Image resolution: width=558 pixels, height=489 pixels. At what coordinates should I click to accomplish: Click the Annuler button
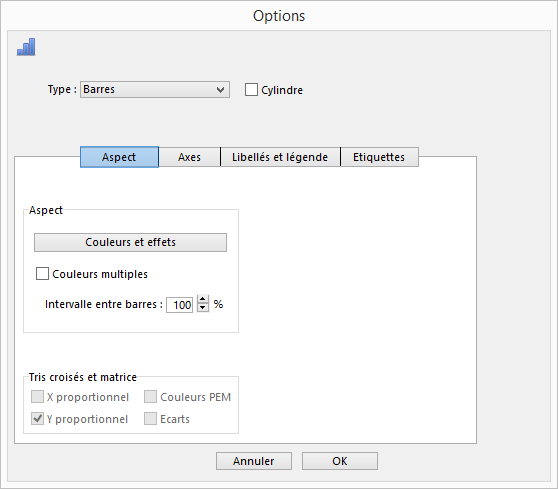coord(254,461)
